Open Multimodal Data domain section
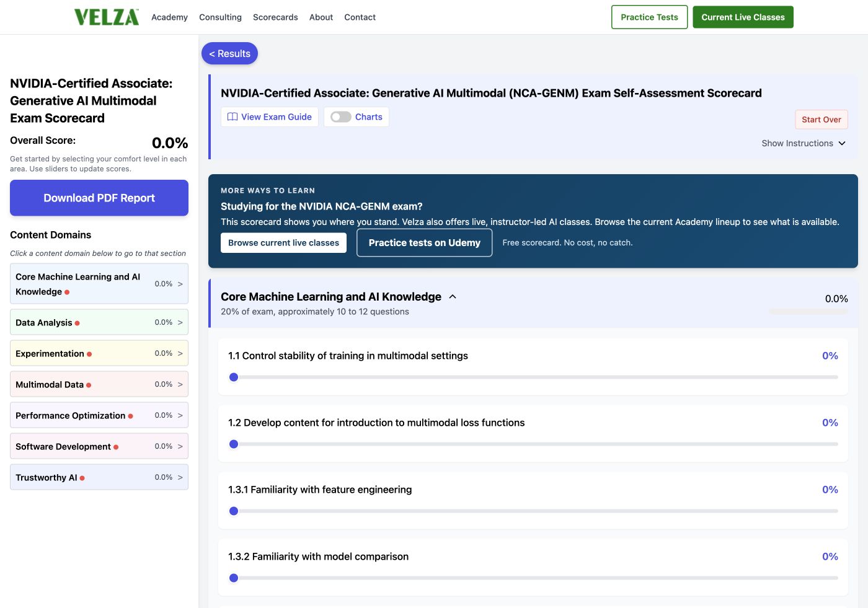 [99, 384]
